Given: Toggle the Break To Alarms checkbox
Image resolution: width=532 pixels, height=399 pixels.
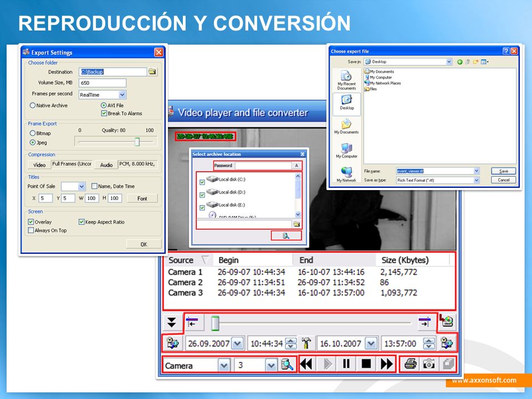Looking at the screenshot, I should point(104,113).
